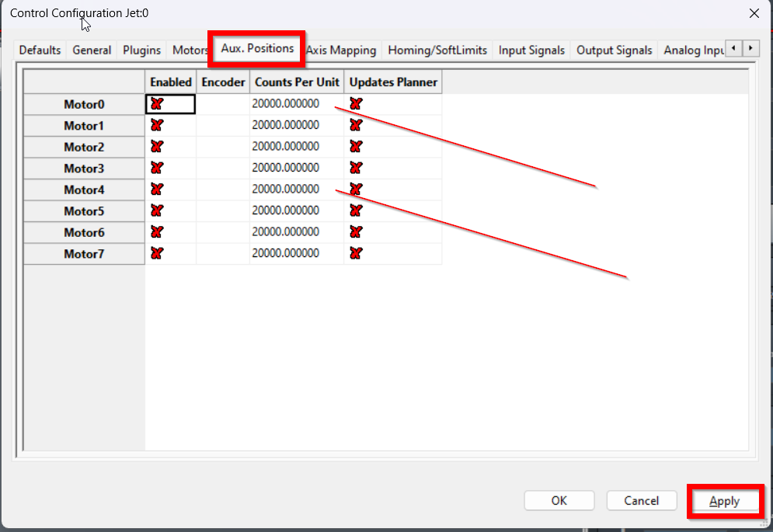Open the Aux. Positions tab
The image size is (773, 532).
(x=257, y=49)
